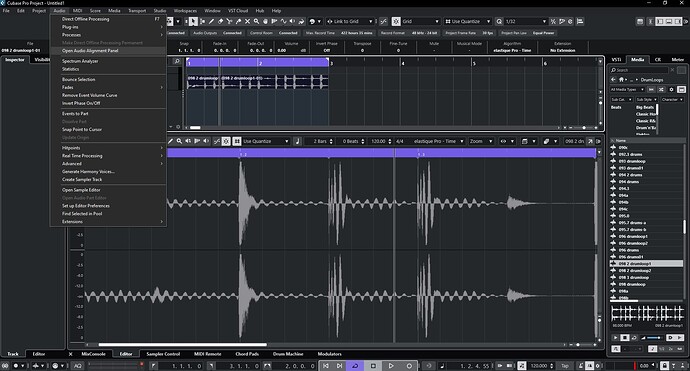Select the Zoom magnifier tool in toolbar
The image size is (690, 371).
(x=257, y=21)
